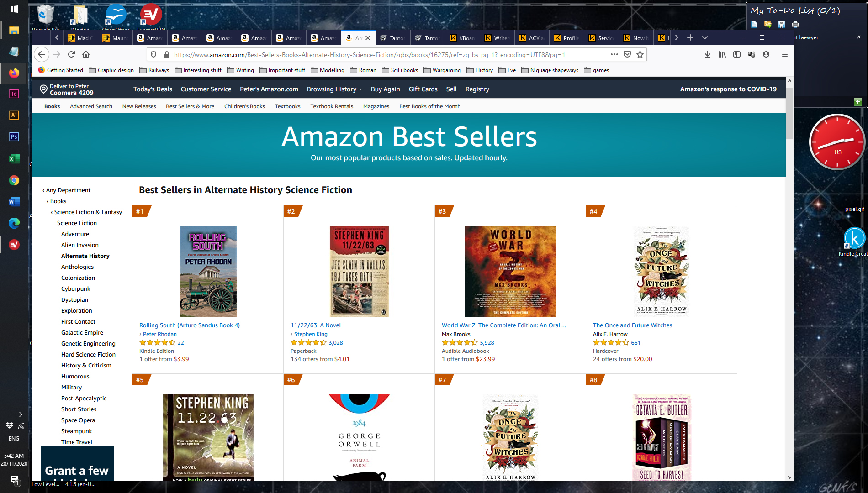Click the World War Z cover thumbnail
The height and width of the screenshot is (493, 868).
(x=510, y=271)
